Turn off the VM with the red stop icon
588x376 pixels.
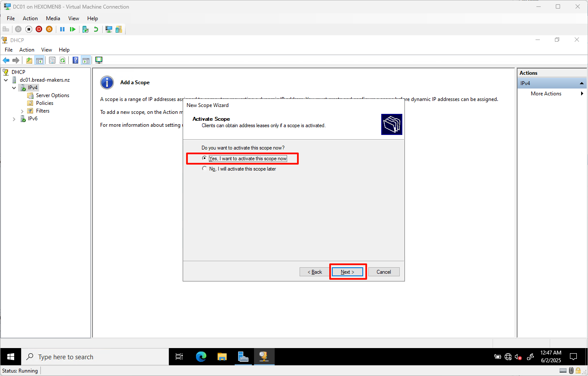[38, 29]
